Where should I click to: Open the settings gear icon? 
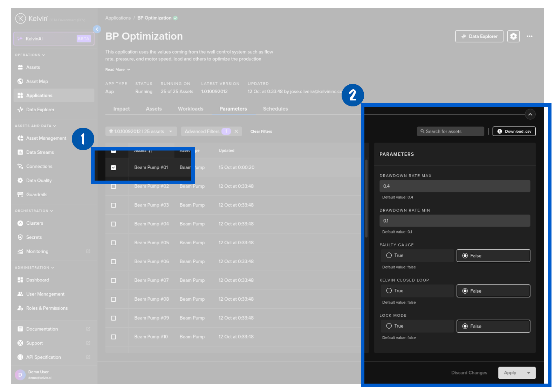(513, 36)
